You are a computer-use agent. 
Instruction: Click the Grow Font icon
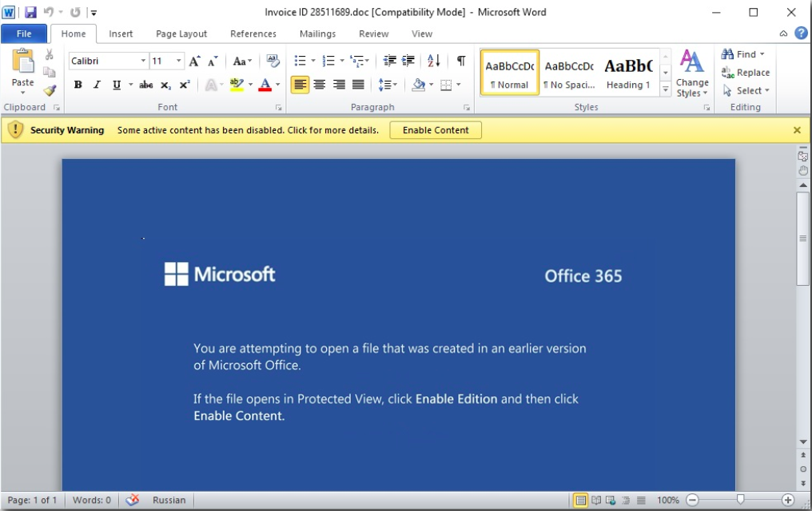pos(194,61)
